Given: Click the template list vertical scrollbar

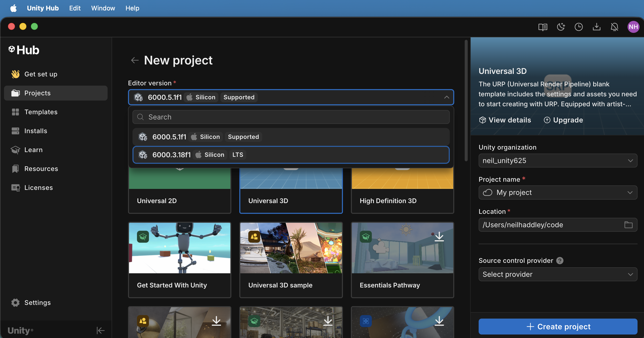Looking at the screenshot, I should point(466,101).
